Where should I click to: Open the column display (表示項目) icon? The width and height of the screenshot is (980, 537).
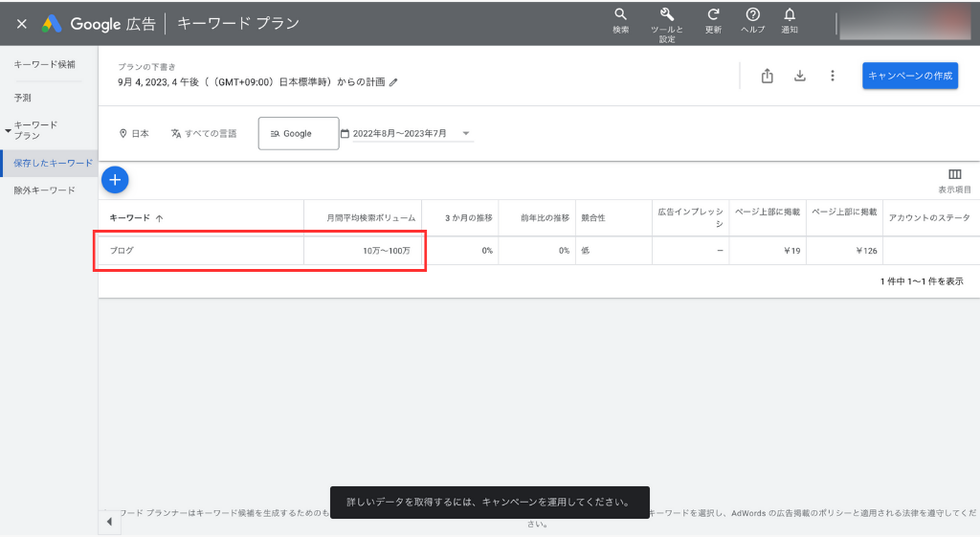pyautogui.click(x=954, y=174)
